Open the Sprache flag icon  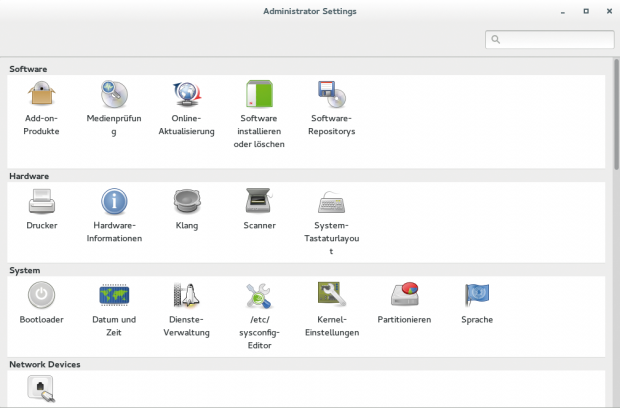[477, 295]
